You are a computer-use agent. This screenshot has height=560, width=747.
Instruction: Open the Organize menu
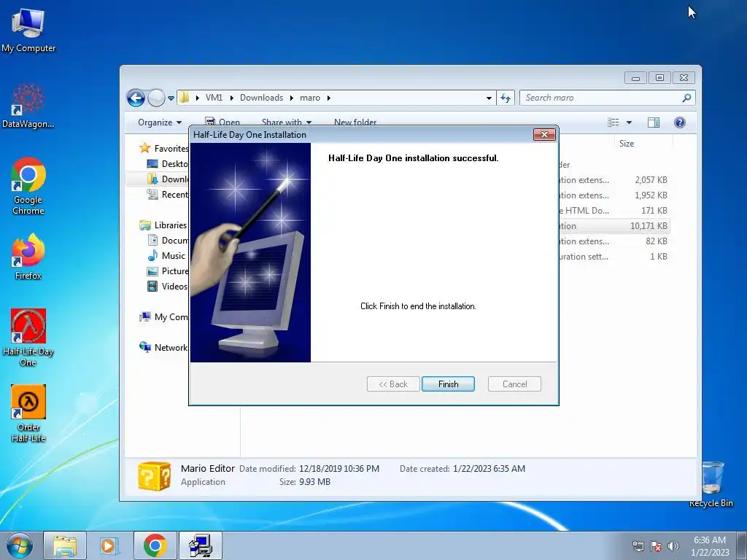pos(160,122)
